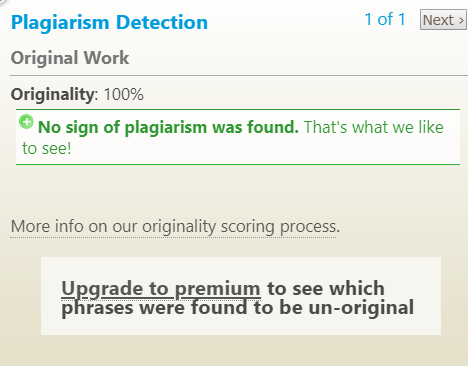Click the 'to see!' line in green box
The width and height of the screenshot is (468, 366).
47,148
